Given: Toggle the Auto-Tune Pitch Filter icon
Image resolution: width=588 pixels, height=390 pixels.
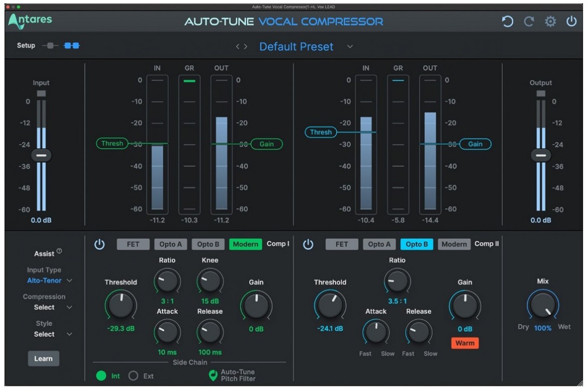Looking at the screenshot, I should [x=213, y=375].
